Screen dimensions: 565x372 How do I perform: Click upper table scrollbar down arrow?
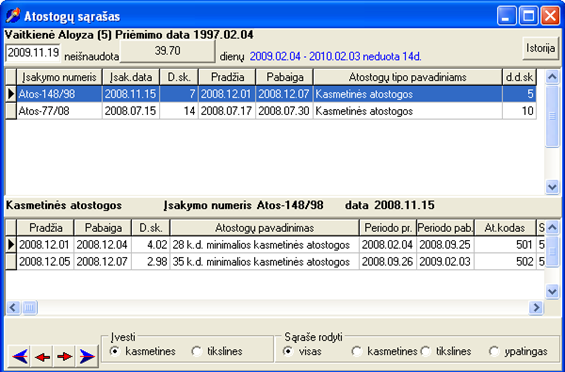[552, 187]
